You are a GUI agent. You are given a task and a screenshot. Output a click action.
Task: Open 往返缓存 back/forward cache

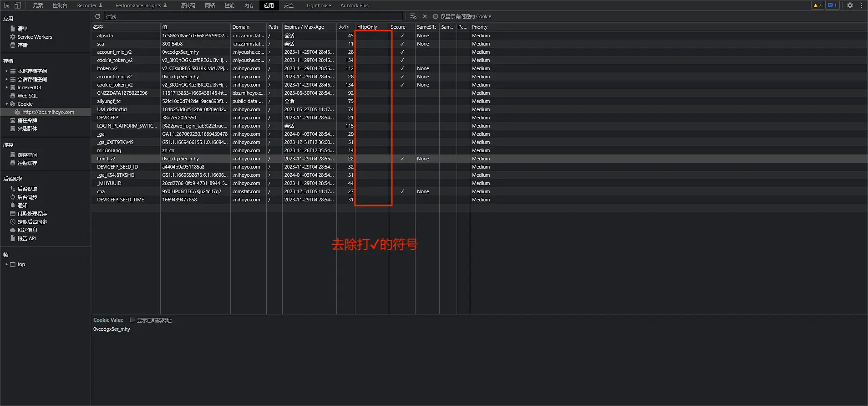27,163
